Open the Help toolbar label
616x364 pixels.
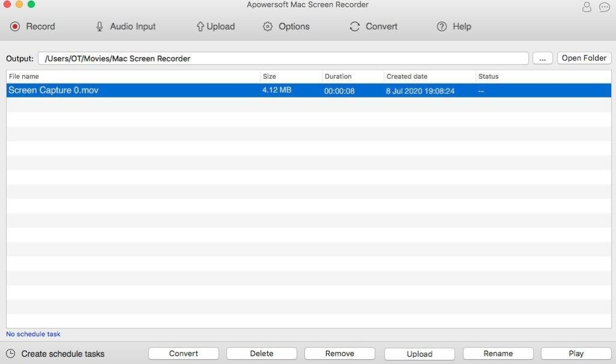pos(461,26)
